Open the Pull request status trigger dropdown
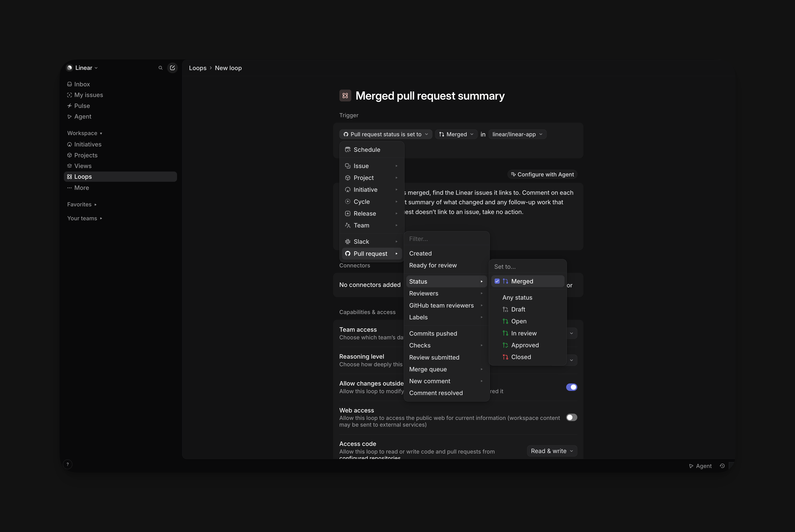The width and height of the screenshot is (795, 532). point(385,134)
